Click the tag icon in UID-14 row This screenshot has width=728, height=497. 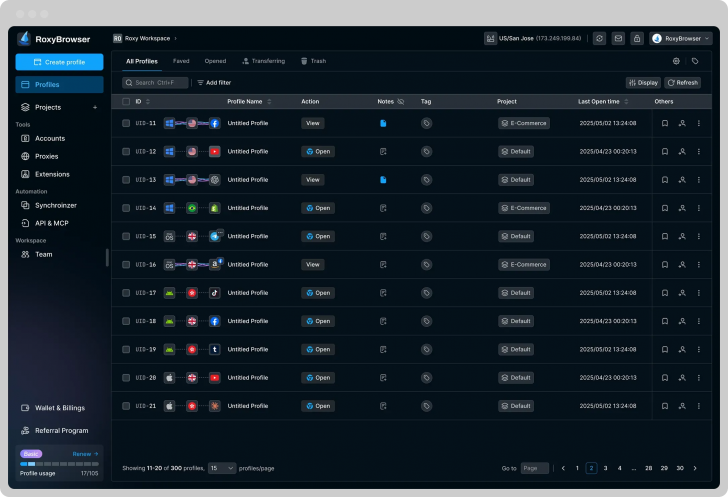click(x=426, y=208)
